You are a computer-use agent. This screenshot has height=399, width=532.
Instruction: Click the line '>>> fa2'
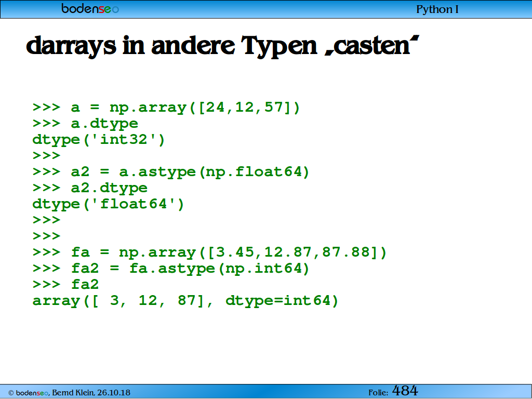pyautogui.click(x=66, y=284)
